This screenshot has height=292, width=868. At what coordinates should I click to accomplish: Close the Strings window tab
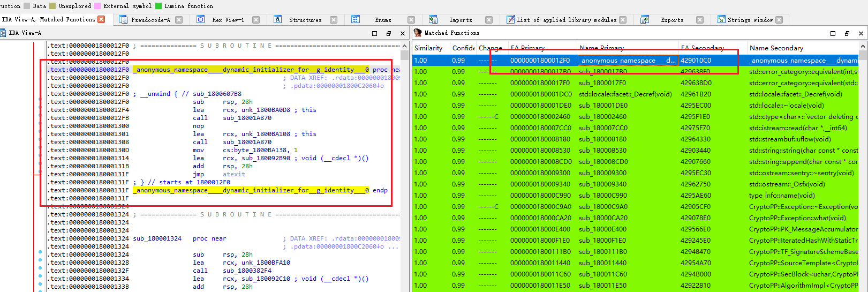779,20
